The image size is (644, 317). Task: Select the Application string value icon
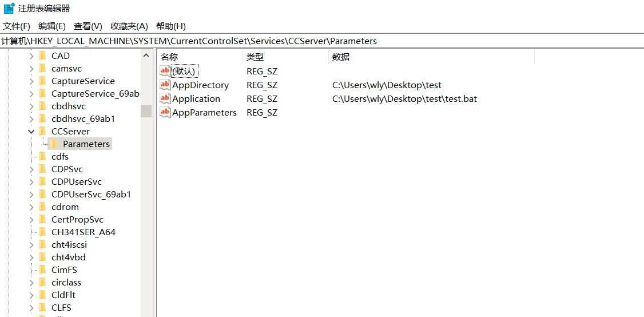(x=165, y=98)
